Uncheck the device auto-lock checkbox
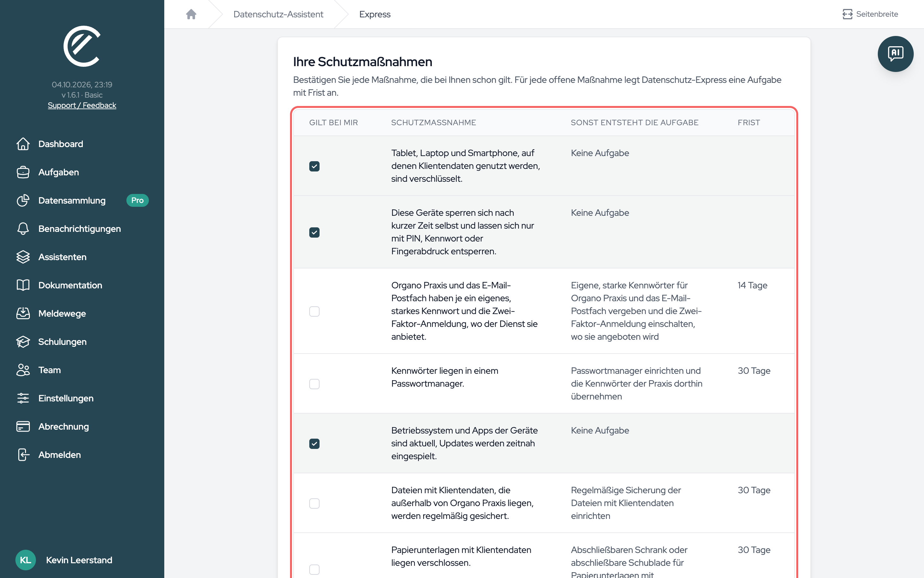Viewport: 924px width, 578px height. tap(314, 232)
